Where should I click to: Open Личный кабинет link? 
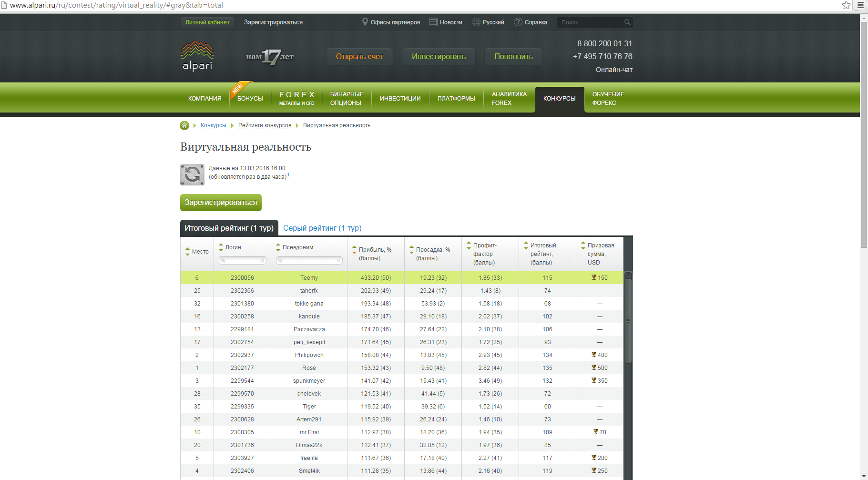[207, 22]
